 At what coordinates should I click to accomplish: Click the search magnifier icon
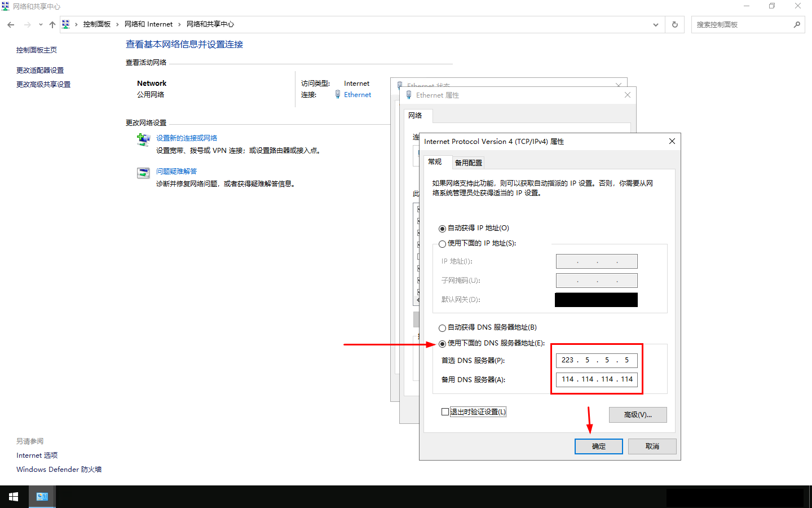pyautogui.click(x=796, y=25)
